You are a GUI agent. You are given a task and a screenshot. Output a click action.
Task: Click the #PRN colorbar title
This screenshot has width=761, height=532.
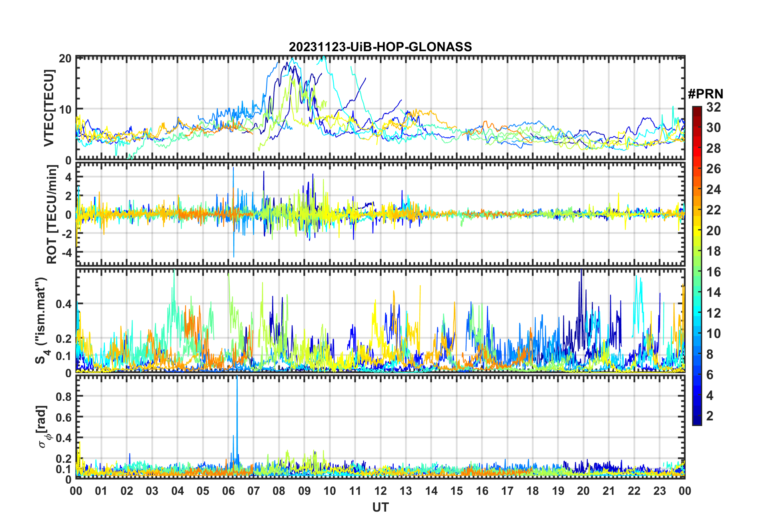click(x=705, y=94)
